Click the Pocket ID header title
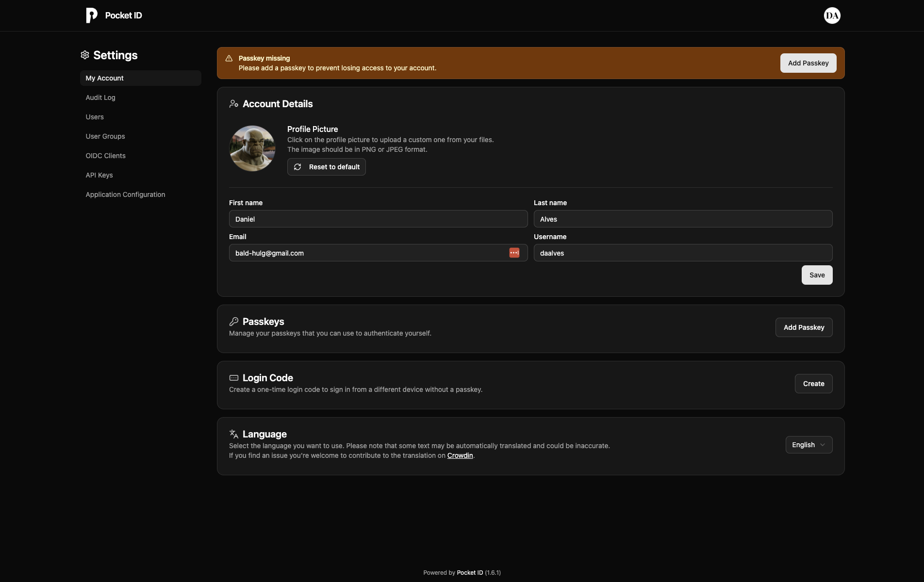 click(124, 16)
